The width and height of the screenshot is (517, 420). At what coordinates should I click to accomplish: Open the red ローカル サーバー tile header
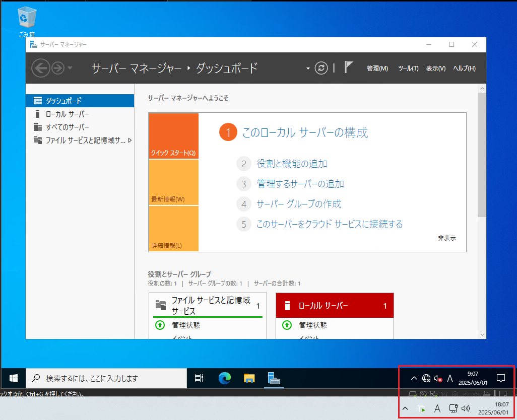click(335, 306)
